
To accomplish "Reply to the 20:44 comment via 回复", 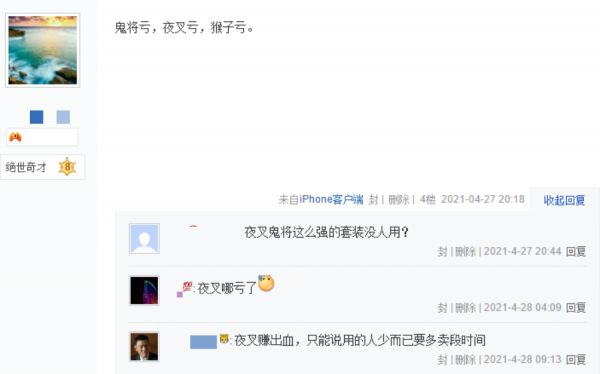I will pyautogui.click(x=576, y=252).
